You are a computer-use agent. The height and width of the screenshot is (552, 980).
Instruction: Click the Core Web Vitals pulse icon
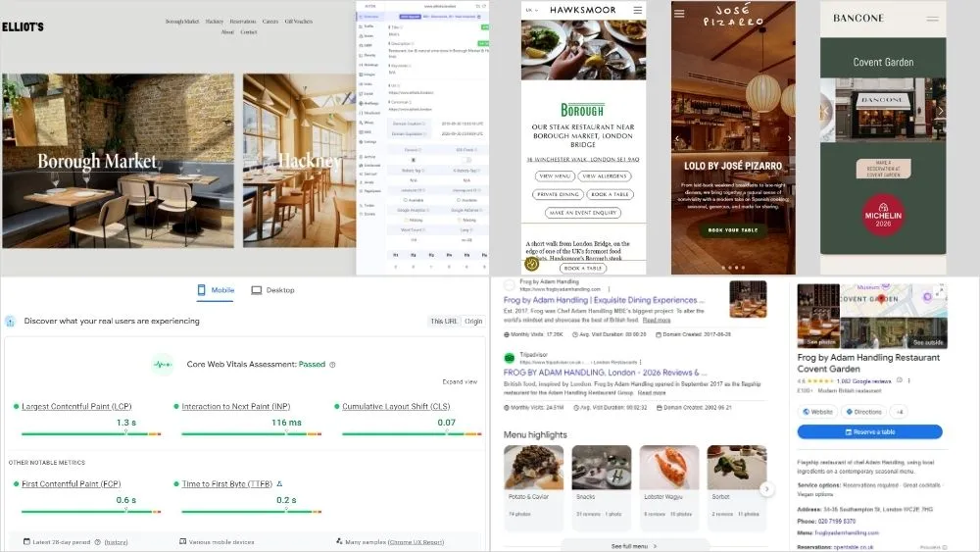tap(163, 365)
